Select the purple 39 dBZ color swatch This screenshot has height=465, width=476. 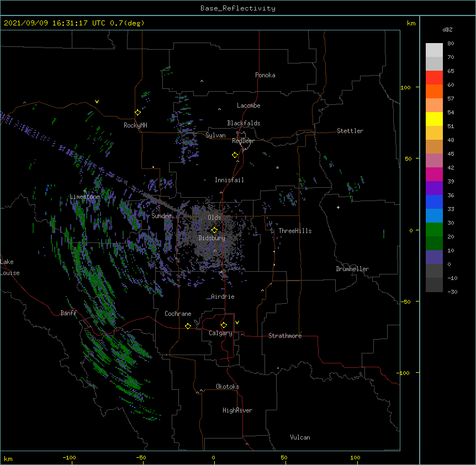tap(434, 188)
